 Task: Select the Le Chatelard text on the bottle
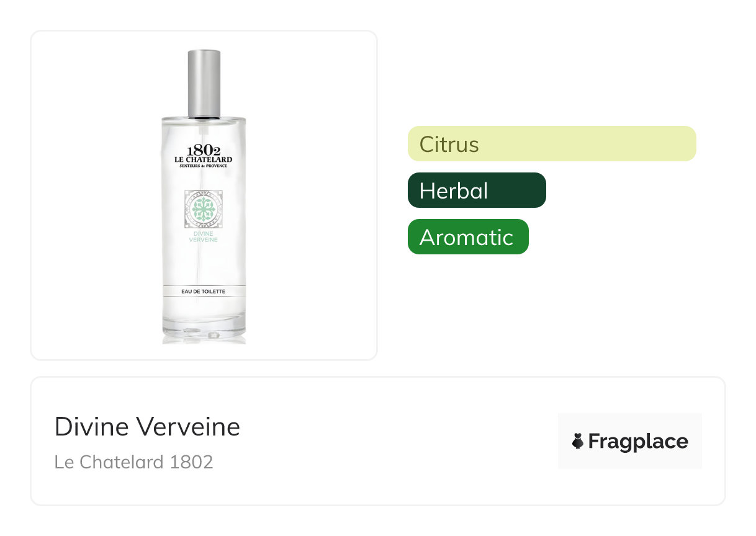[204, 160]
